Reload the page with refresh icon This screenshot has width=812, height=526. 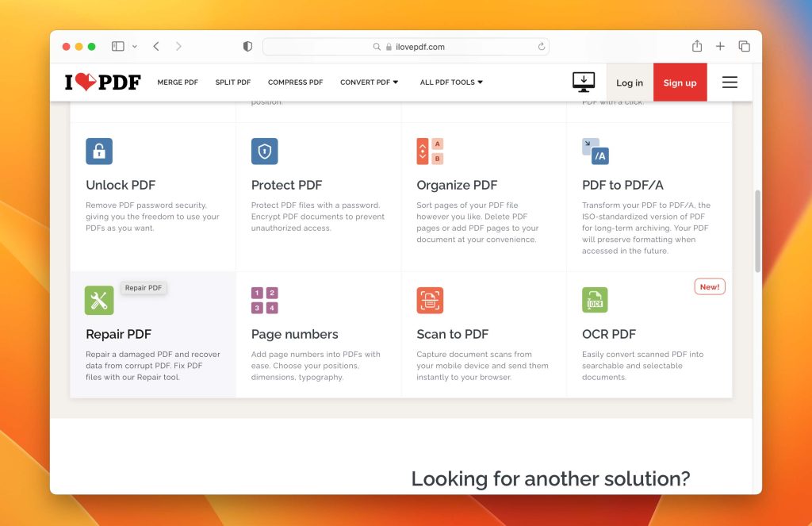click(541, 47)
